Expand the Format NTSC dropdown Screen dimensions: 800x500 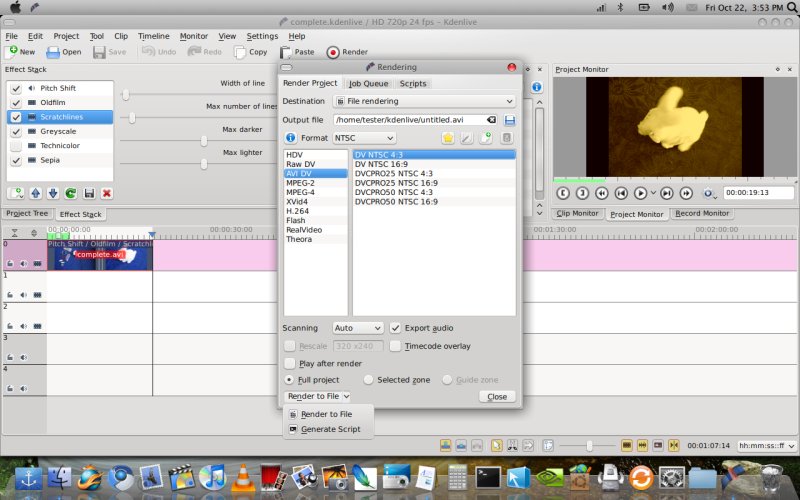point(362,138)
